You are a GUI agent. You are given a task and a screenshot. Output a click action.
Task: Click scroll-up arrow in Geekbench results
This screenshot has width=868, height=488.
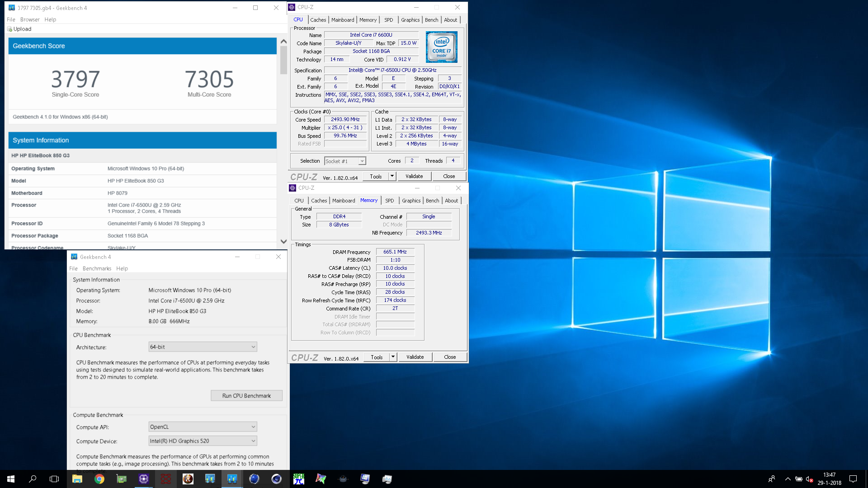click(283, 42)
